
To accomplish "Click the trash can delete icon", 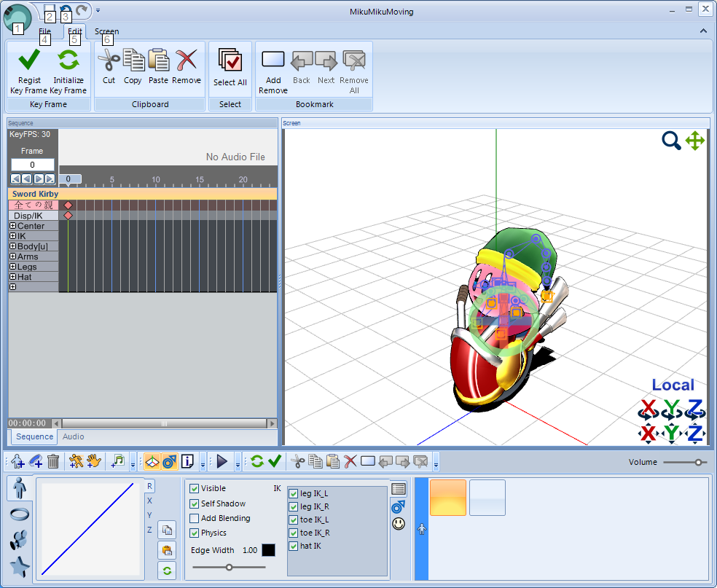I will coord(53,461).
